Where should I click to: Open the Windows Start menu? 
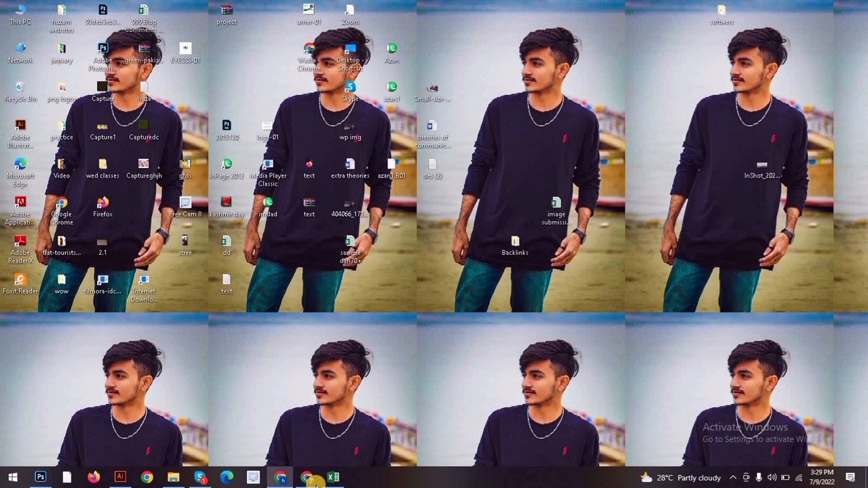point(13,477)
